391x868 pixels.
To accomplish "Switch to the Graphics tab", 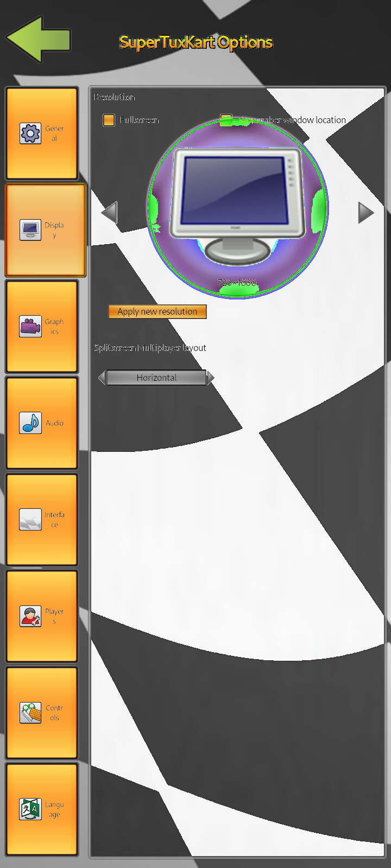I will click(x=42, y=327).
